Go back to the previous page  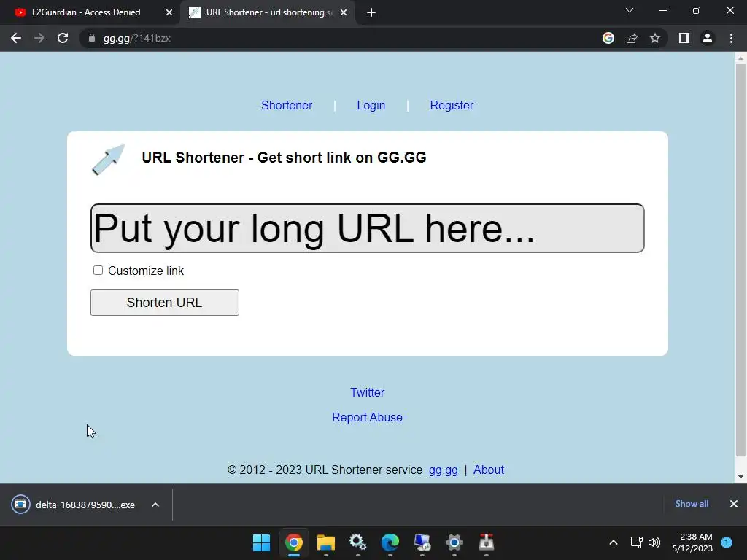16,38
